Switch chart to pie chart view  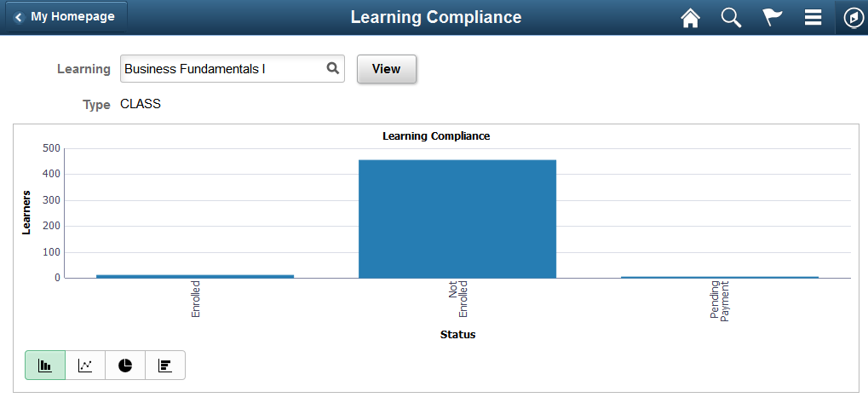tap(125, 366)
